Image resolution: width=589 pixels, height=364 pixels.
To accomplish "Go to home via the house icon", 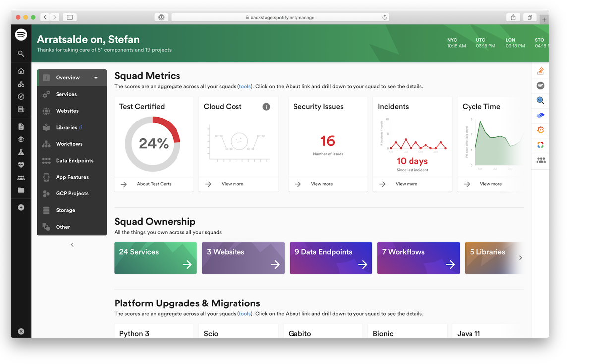I will pyautogui.click(x=21, y=71).
